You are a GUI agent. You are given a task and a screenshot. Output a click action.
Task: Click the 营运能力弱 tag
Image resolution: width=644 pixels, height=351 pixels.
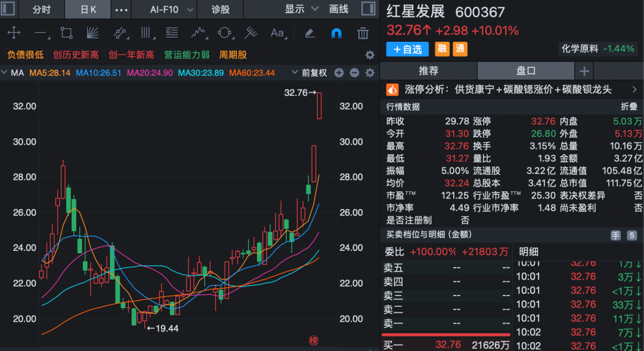coord(187,55)
